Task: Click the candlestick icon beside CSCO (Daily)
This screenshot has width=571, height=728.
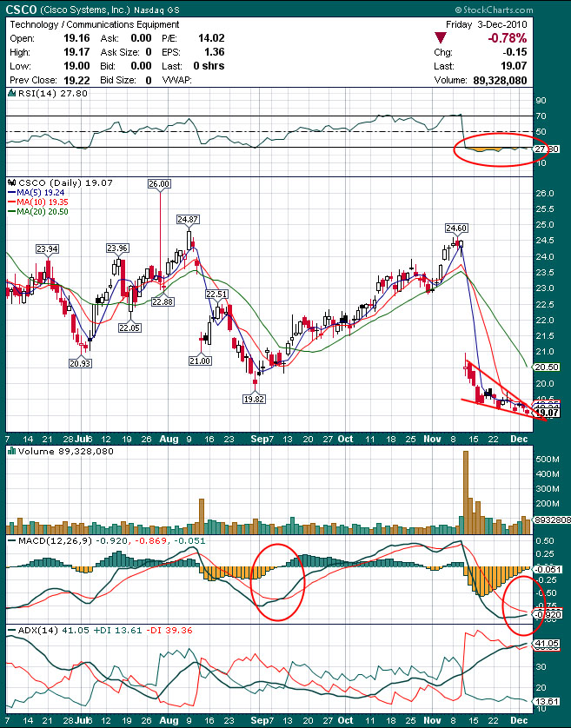Action: (12, 183)
